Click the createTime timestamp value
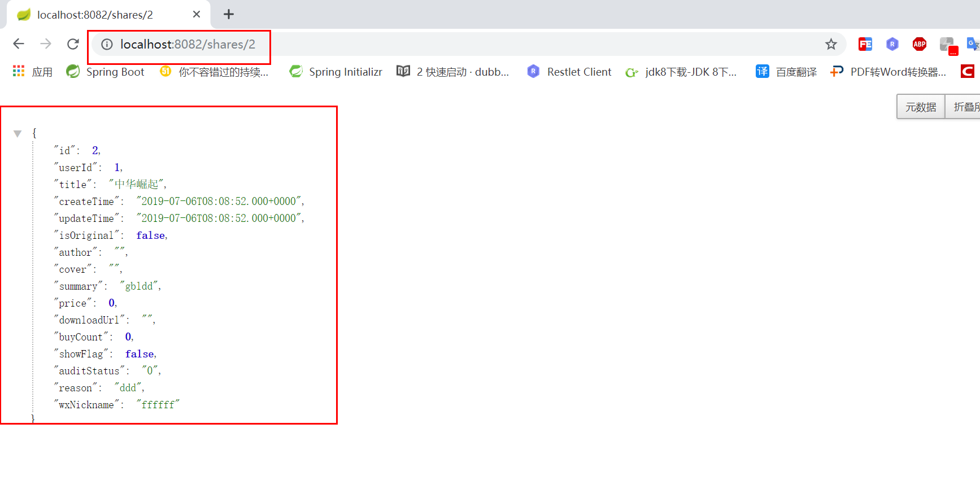The width and height of the screenshot is (980, 498). [x=219, y=201]
